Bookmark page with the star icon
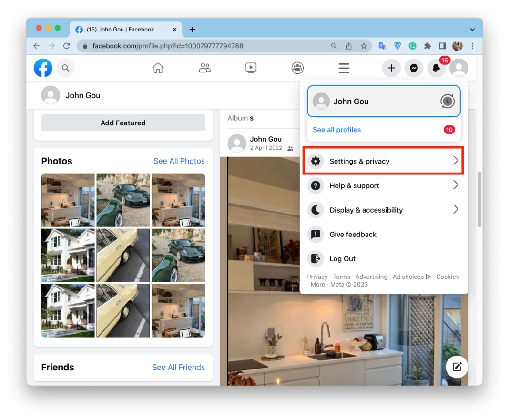 364,46
